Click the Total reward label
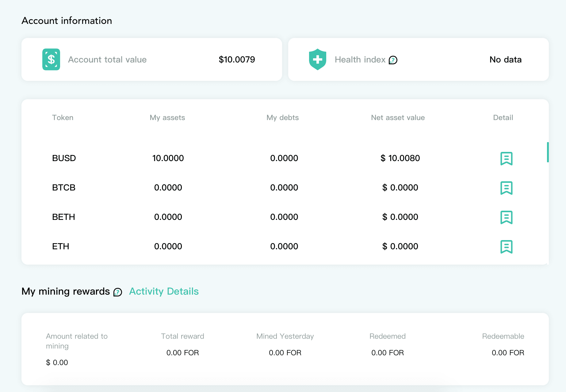Image resolution: width=566 pixels, height=392 pixels. tap(182, 336)
